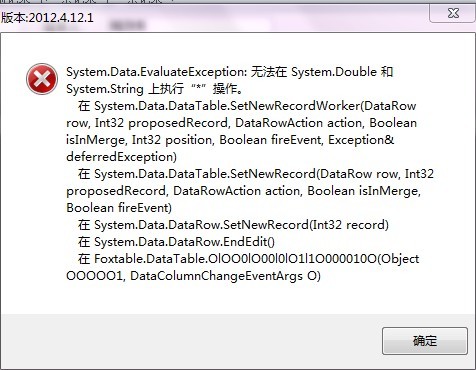Click the DataTable.SetNewRecord(DataRow row, Int32 line
Viewport: 476px width, 370px height.
[x=256, y=174]
